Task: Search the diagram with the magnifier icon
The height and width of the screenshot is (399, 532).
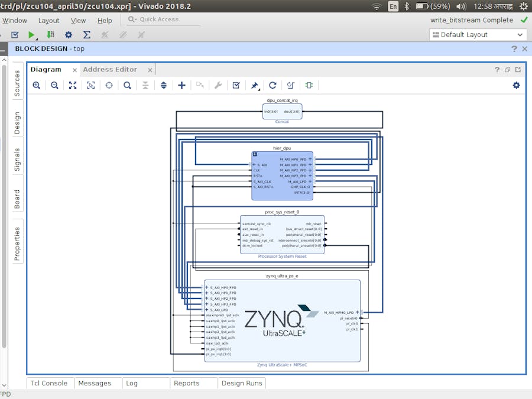Action: pos(127,85)
